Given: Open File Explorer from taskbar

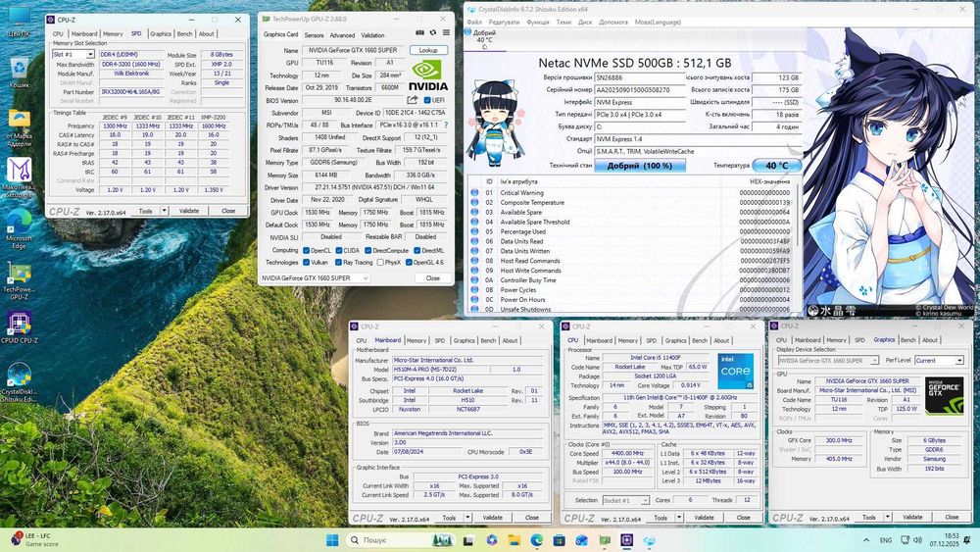Looking at the screenshot, I should (514, 540).
